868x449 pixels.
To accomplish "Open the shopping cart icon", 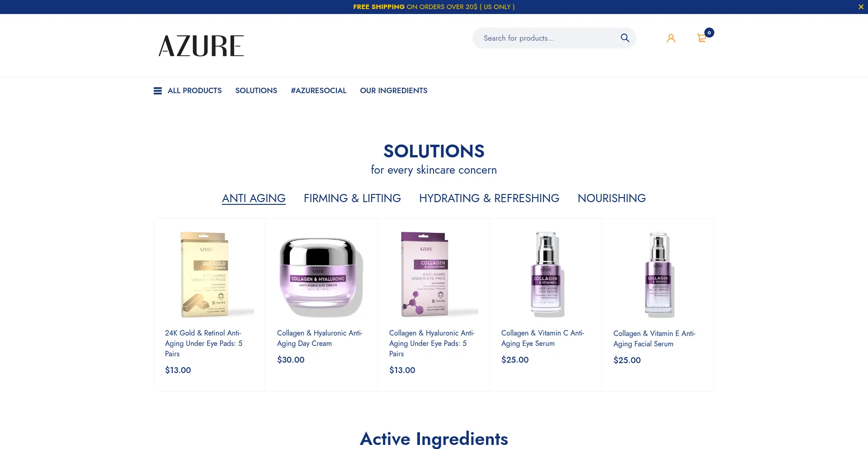I will (x=702, y=38).
